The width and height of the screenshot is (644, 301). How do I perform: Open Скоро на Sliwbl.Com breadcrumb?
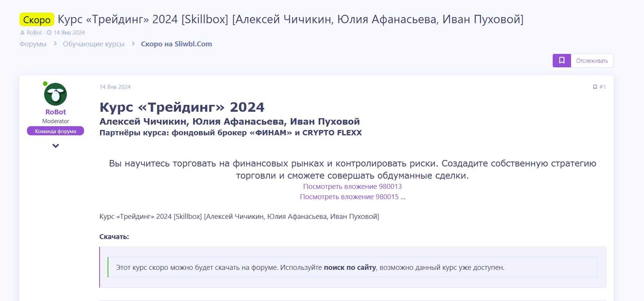tap(176, 44)
